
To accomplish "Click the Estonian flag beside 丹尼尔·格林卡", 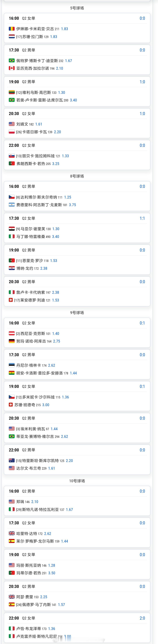I will 12,365.
